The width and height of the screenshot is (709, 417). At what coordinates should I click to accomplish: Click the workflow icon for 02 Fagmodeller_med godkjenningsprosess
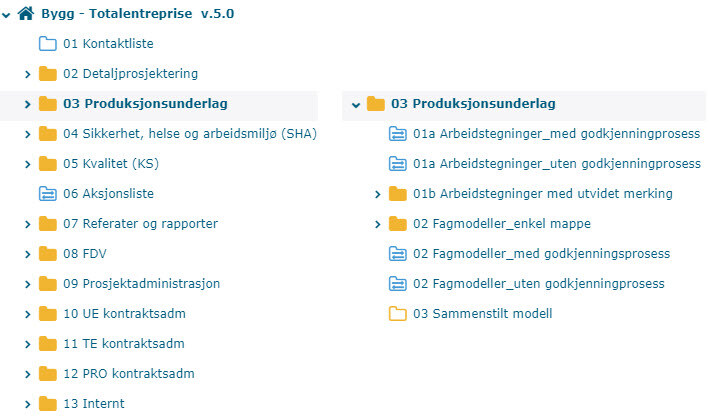coord(397,253)
